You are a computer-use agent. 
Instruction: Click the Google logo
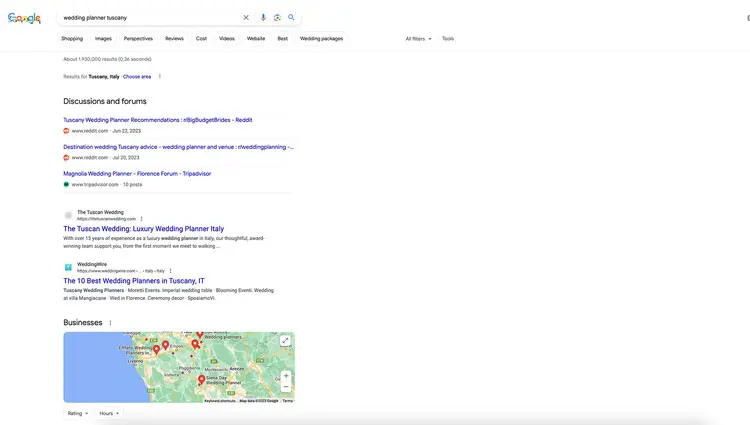(x=24, y=18)
